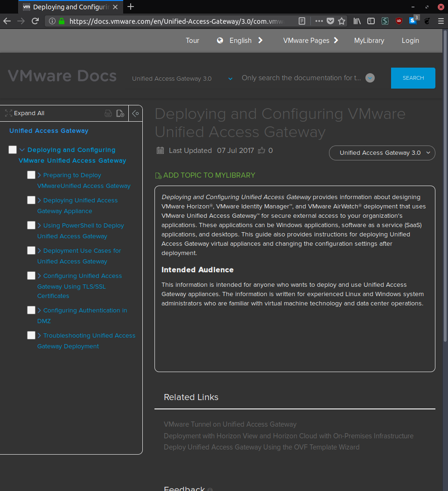The image size is (448, 491).
Task: Click the blue SEARCH button
Action: point(413,78)
